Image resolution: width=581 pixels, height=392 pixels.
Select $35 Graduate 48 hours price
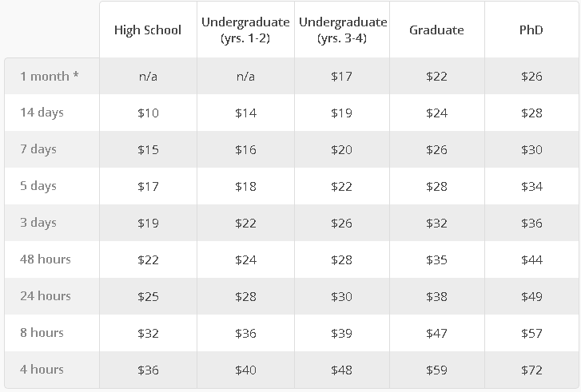(x=436, y=259)
